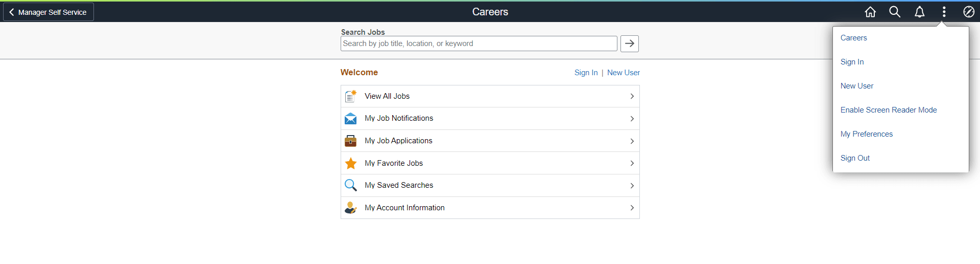Choose My Preferences from the menu

[x=866, y=134]
